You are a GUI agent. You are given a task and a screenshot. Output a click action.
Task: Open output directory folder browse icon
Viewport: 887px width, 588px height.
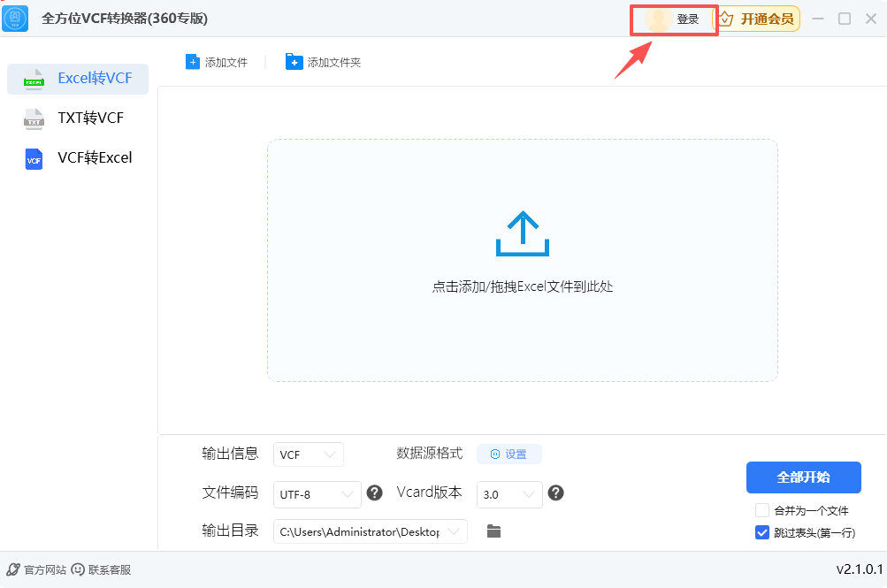493,531
